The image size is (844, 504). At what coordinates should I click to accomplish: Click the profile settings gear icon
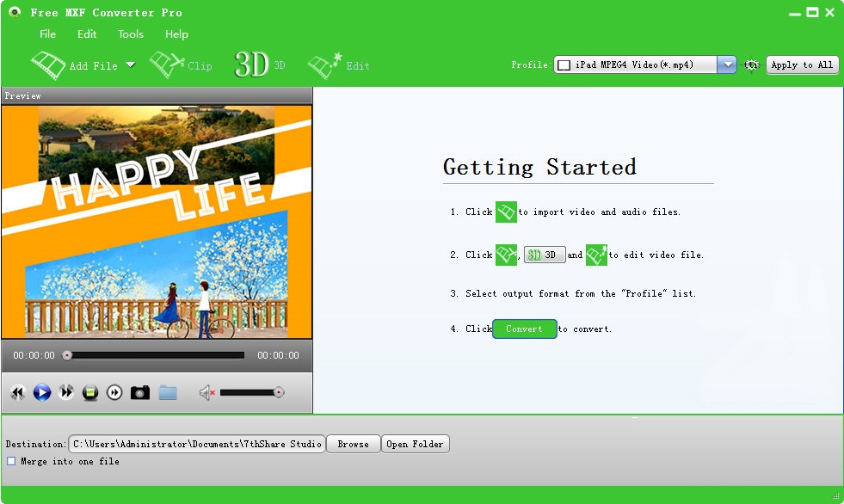click(x=750, y=65)
